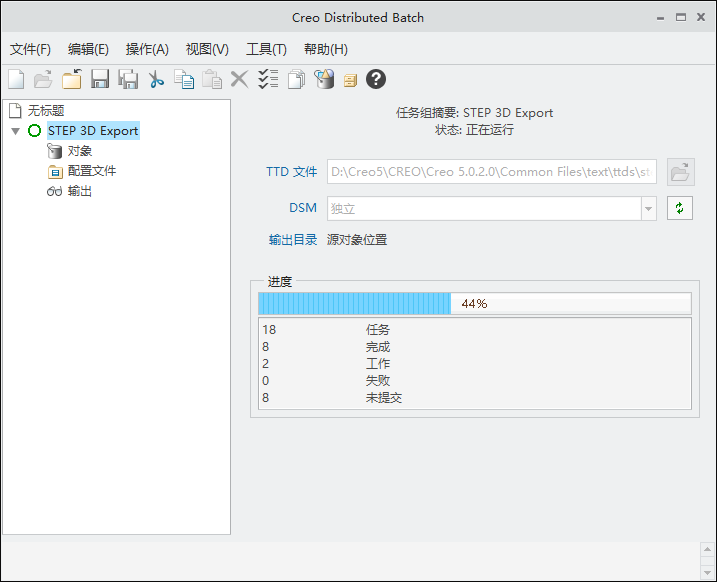
Task: Click the DSM combo box showing 独立
Action: (x=492, y=208)
